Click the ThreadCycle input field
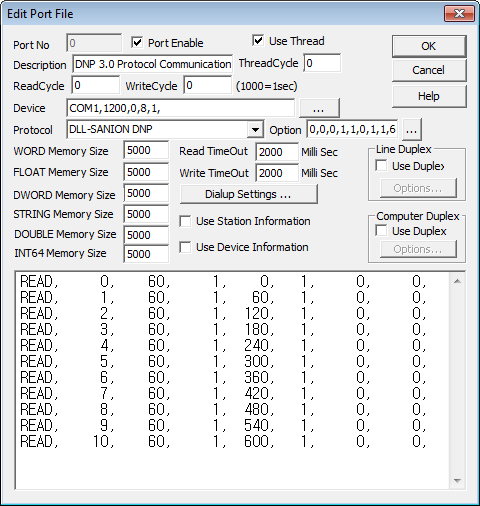480x506 pixels. 322,63
